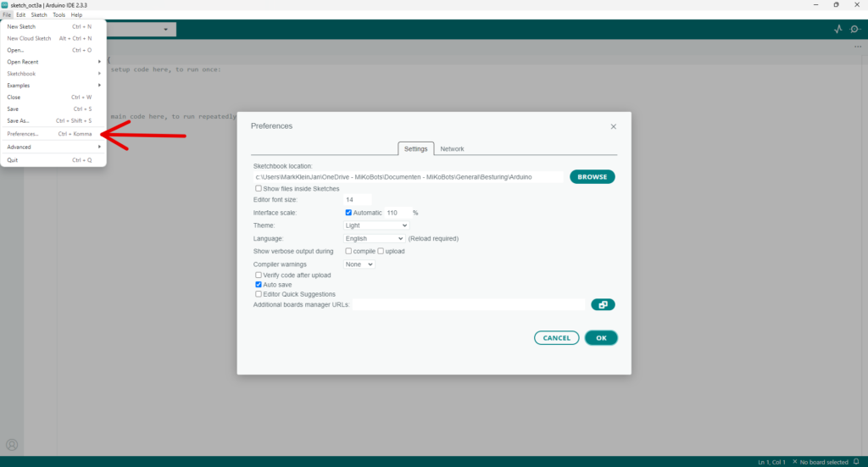The width and height of the screenshot is (868, 467).
Task: Close the Preferences dialog with X
Action: coord(614,127)
